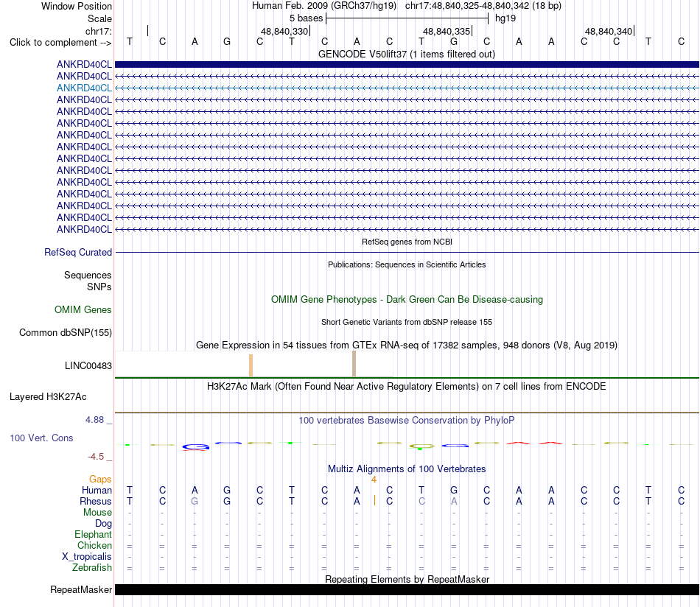Open the GENCODE V50lift37 track title
Viewport: 700px width, 607px height.
pos(406,55)
